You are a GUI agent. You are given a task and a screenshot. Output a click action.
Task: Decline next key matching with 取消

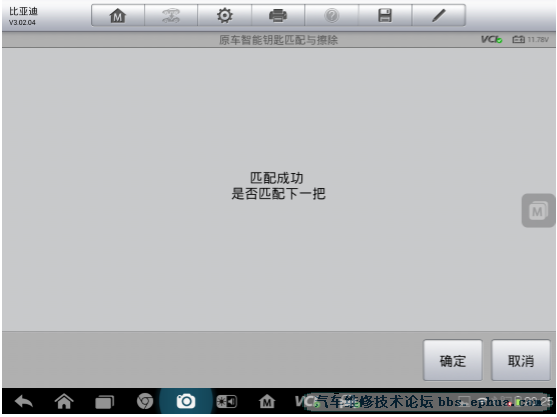[x=521, y=361]
